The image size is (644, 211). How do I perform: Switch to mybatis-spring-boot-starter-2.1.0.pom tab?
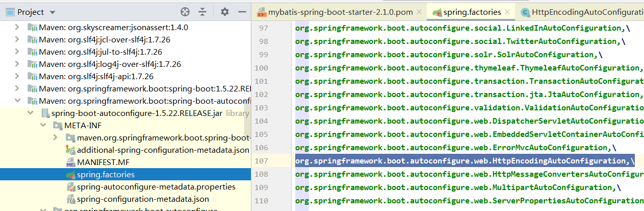[341, 12]
